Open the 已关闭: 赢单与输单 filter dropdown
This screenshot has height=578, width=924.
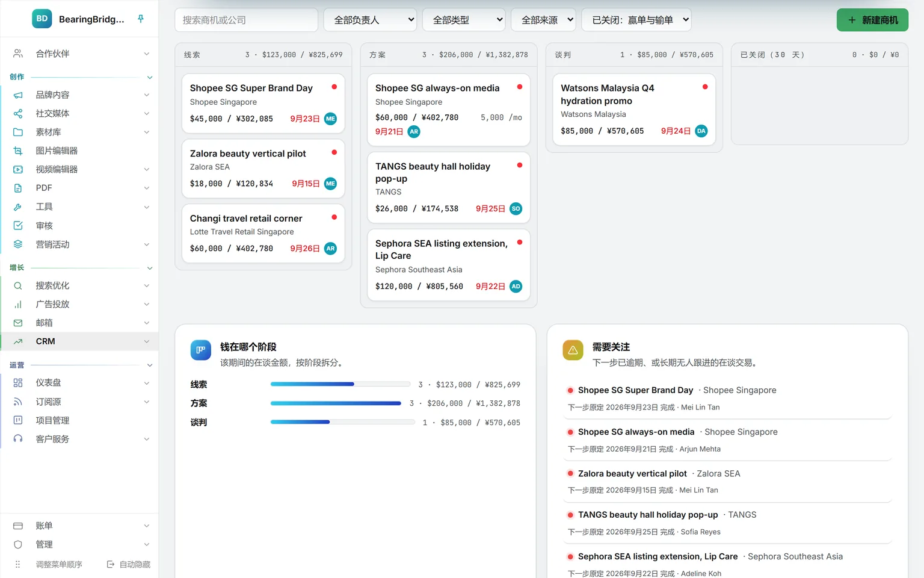pyautogui.click(x=636, y=20)
